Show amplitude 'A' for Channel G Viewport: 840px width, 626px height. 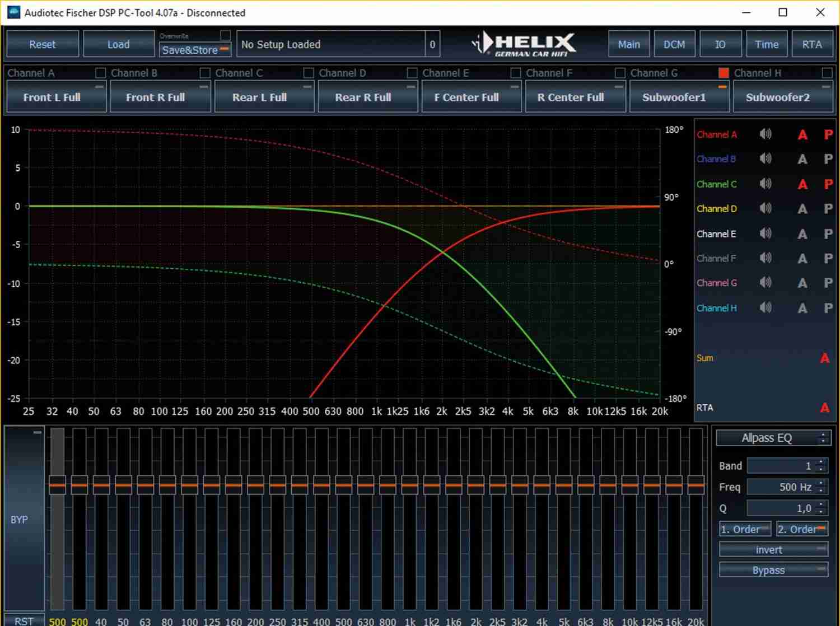pyautogui.click(x=802, y=283)
